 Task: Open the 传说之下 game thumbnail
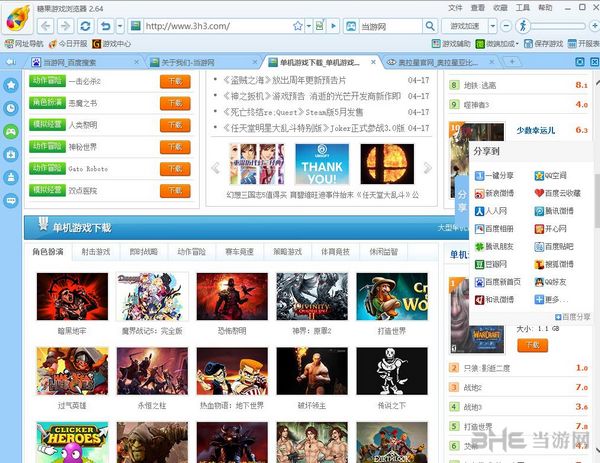392,371
